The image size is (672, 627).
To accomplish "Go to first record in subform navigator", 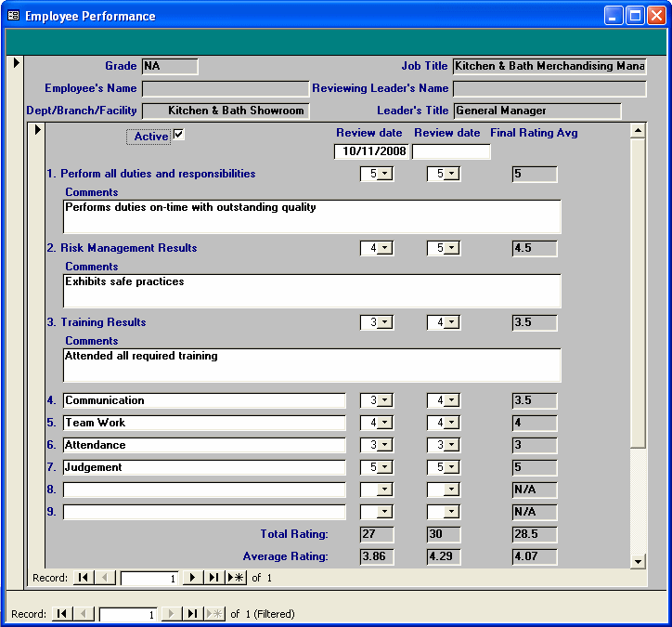I will coord(84,578).
